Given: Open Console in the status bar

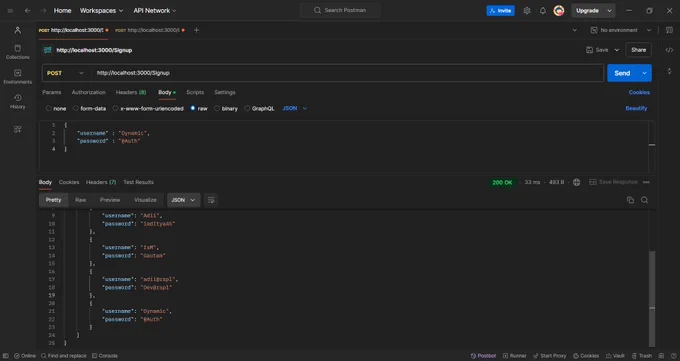Looking at the screenshot, I should point(105,356).
